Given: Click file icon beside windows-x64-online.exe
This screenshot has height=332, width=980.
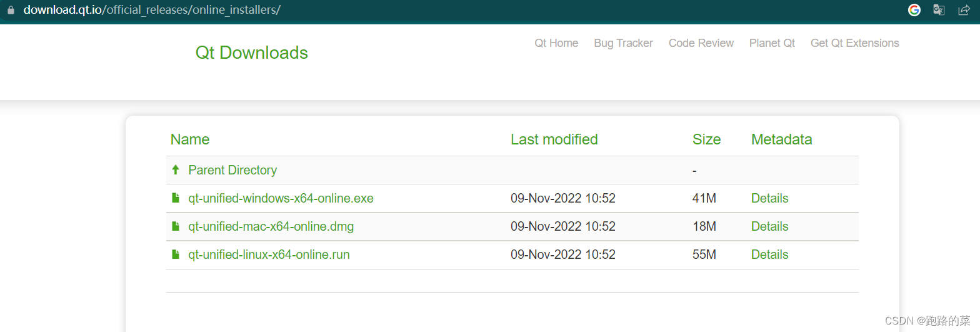Looking at the screenshot, I should [176, 198].
